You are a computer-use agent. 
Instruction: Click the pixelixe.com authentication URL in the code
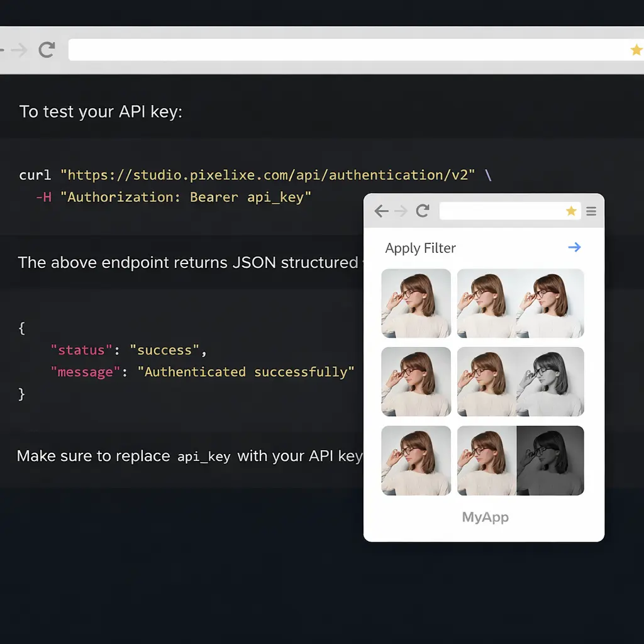click(270, 175)
